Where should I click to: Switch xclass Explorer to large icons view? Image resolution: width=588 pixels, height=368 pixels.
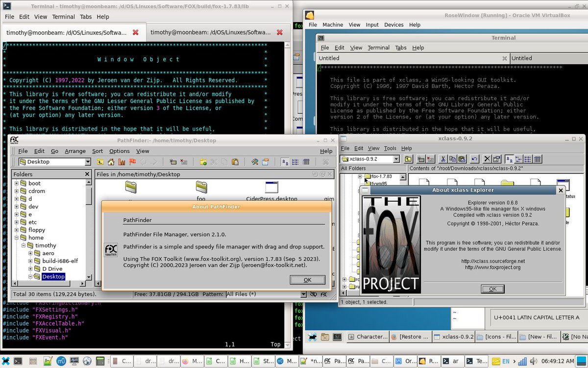click(x=509, y=159)
